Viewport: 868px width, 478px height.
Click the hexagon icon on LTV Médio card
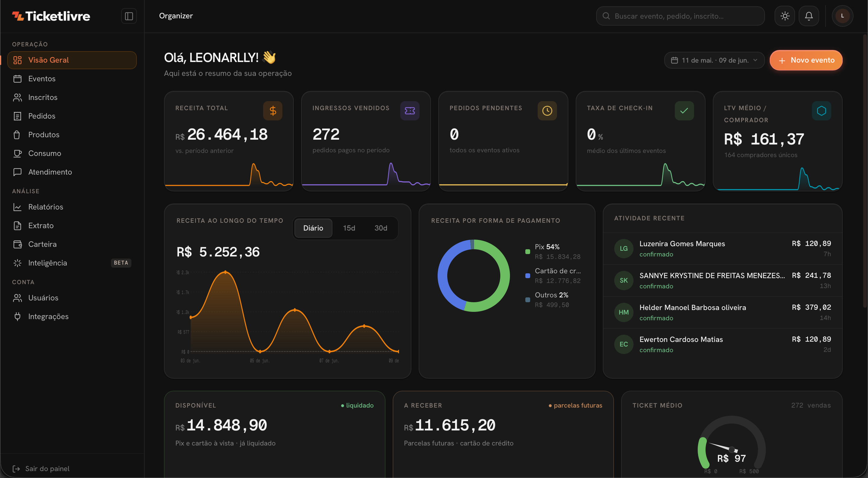pos(822,111)
